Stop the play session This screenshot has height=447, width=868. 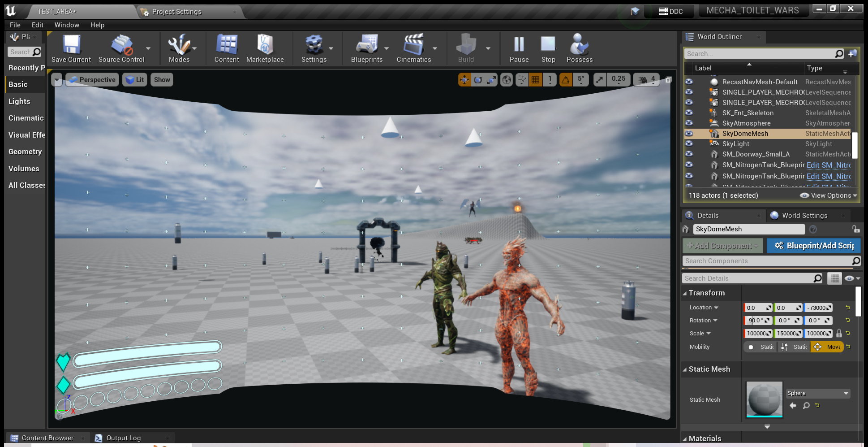pos(548,48)
